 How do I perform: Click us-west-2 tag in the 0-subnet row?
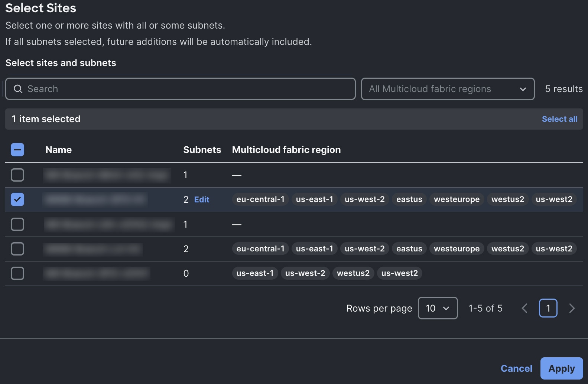pyautogui.click(x=305, y=273)
